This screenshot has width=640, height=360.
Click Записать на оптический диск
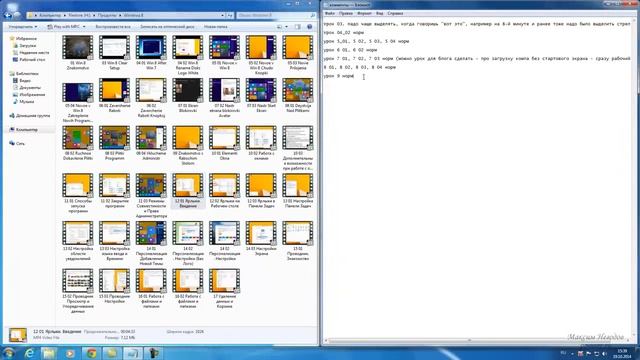click(167, 27)
